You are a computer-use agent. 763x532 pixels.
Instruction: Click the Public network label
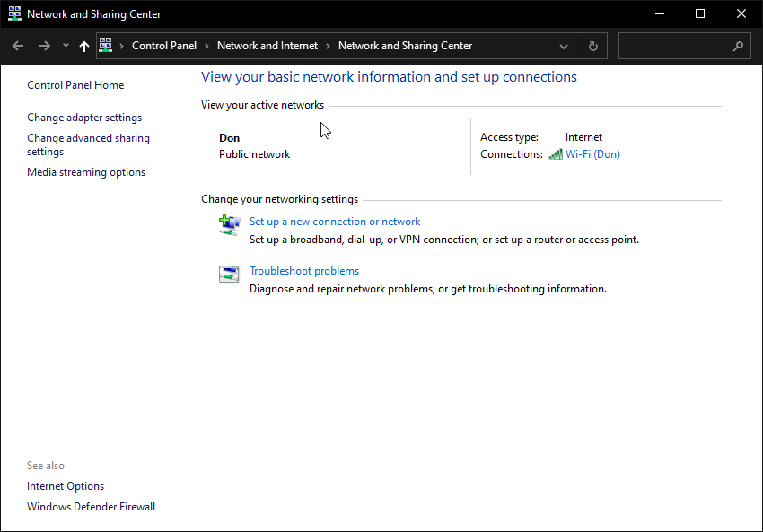coord(255,154)
